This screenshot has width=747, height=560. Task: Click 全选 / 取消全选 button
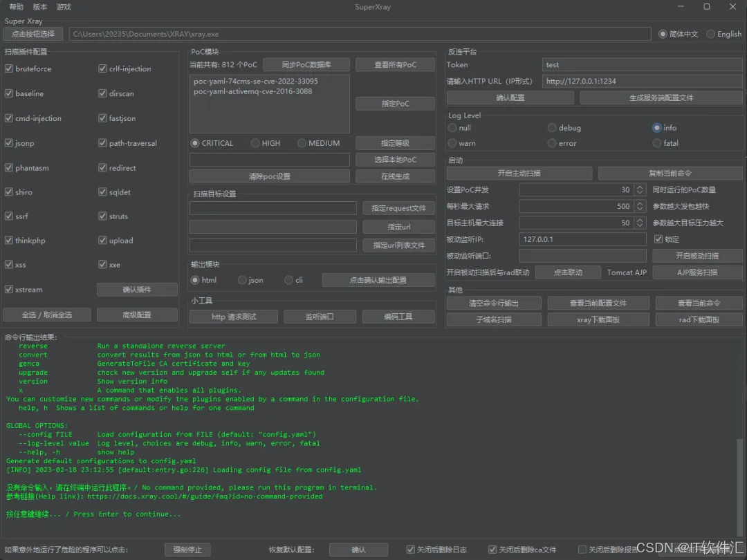pos(47,315)
